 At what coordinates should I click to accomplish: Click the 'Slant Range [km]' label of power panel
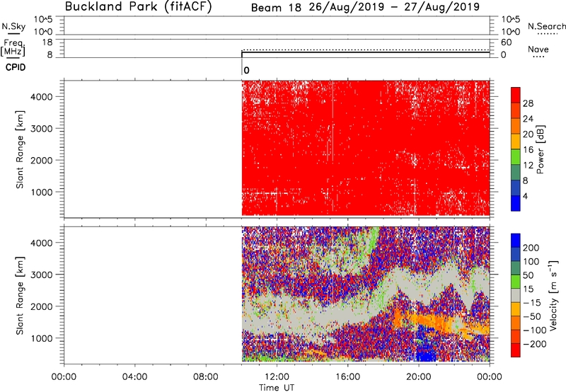coord(20,149)
